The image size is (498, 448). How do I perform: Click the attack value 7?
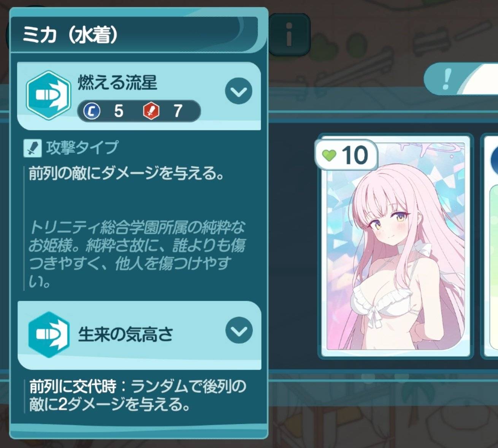(x=178, y=111)
